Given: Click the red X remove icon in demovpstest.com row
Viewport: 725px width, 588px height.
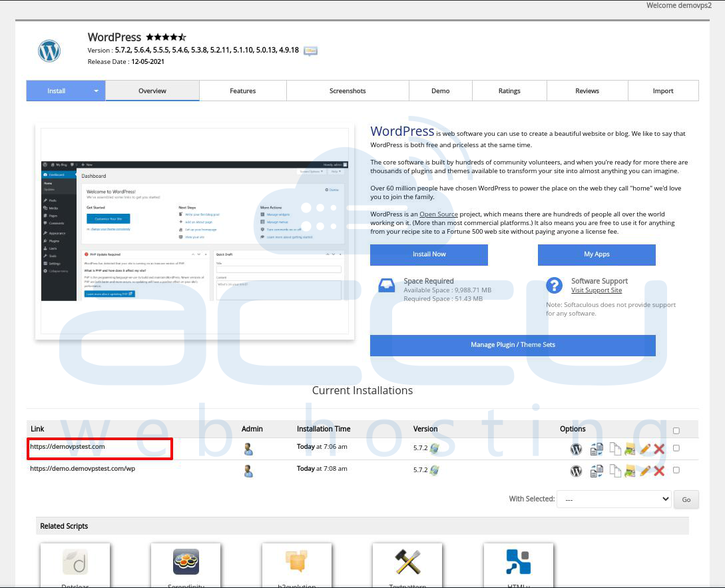Looking at the screenshot, I should click(x=659, y=448).
